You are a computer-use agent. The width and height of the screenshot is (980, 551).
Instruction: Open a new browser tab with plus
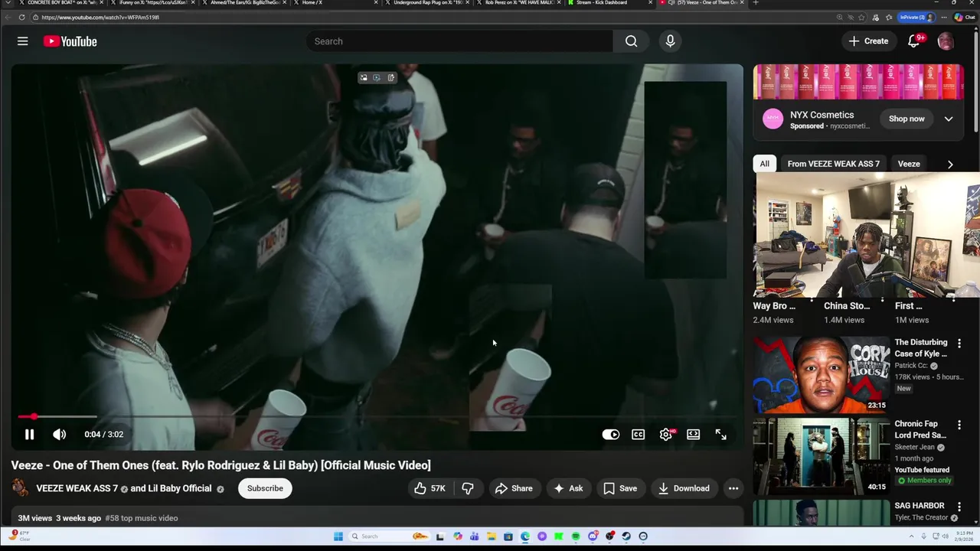[756, 3]
